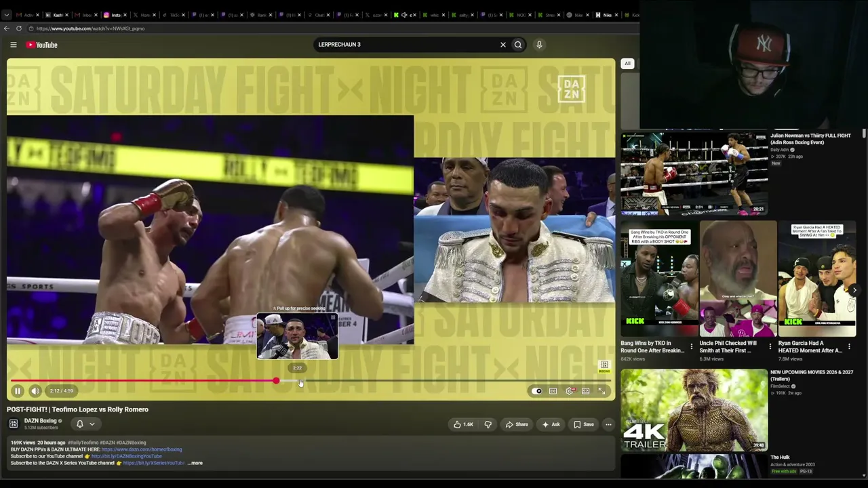Open the browser tab list dropdown
Viewport: 868px width, 488px height.
7,14
